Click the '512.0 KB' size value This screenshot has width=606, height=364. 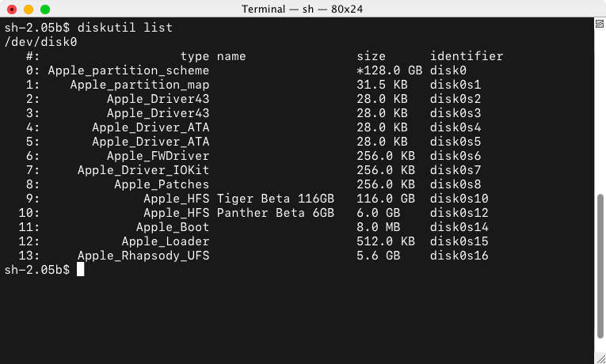pyautogui.click(x=386, y=241)
